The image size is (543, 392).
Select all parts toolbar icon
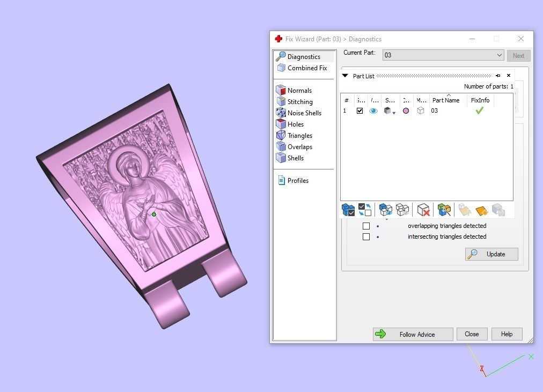pyautogui.click(x=348, y=210)
